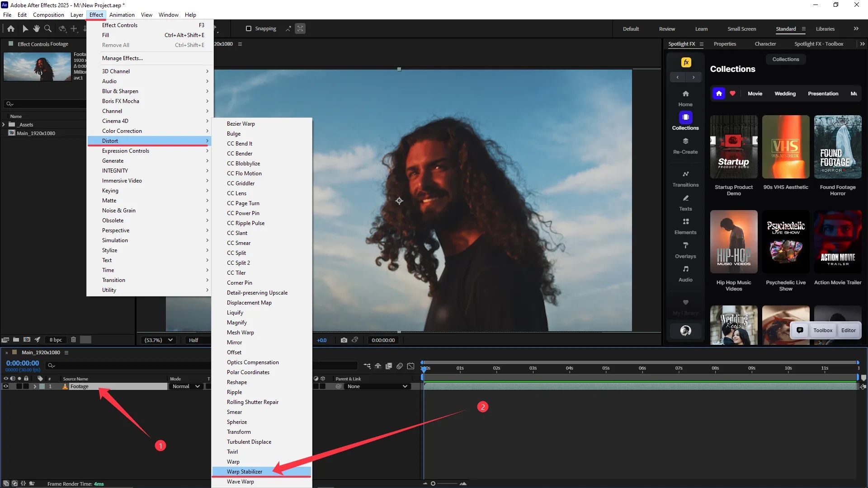Click the Home icon in the toolbar
The image size is (868, 488).
click(11, 28)
